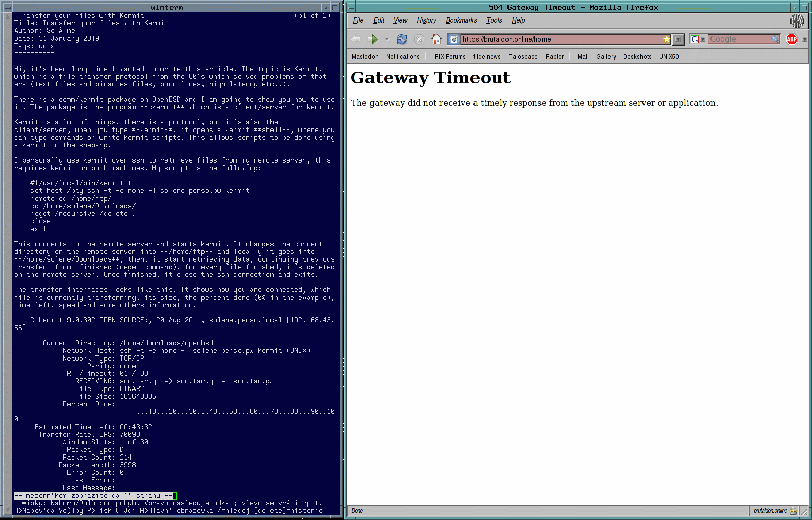Click the green Forward arrow button
This screenshot has width=812, height=520.
pos(373,39)
